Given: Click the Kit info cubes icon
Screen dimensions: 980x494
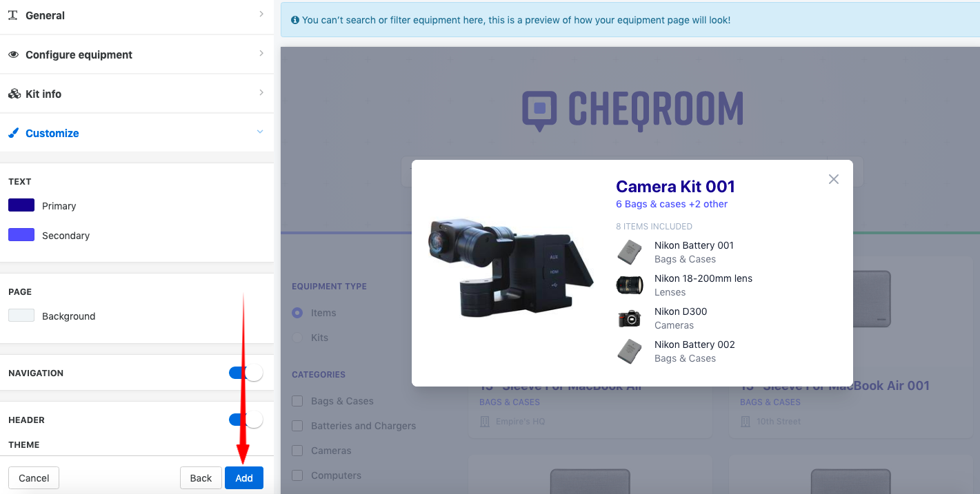Looking at the screenshot, I should click(x=14, y=94).
